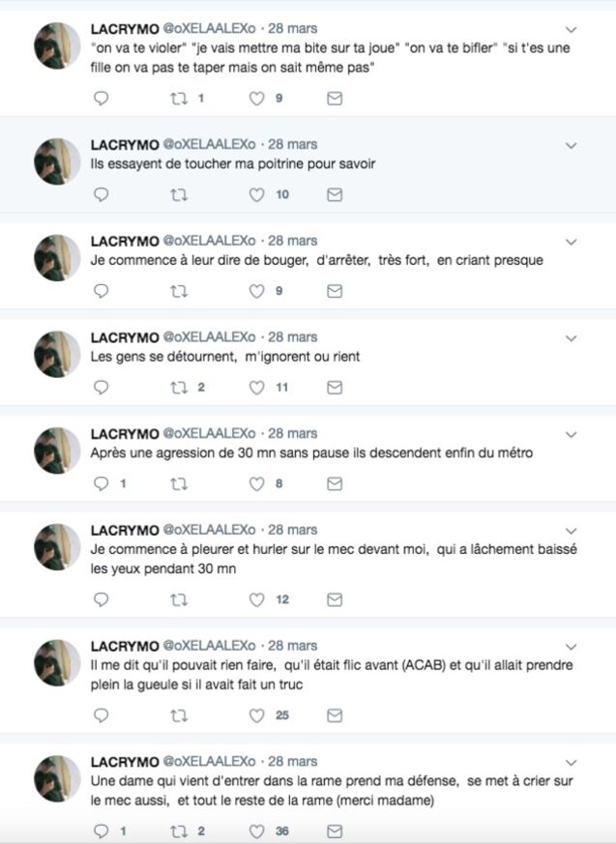
Task: Like the tweet "Ils essayent de toucher ma poitrine"
Action: [x=257, y=194]
